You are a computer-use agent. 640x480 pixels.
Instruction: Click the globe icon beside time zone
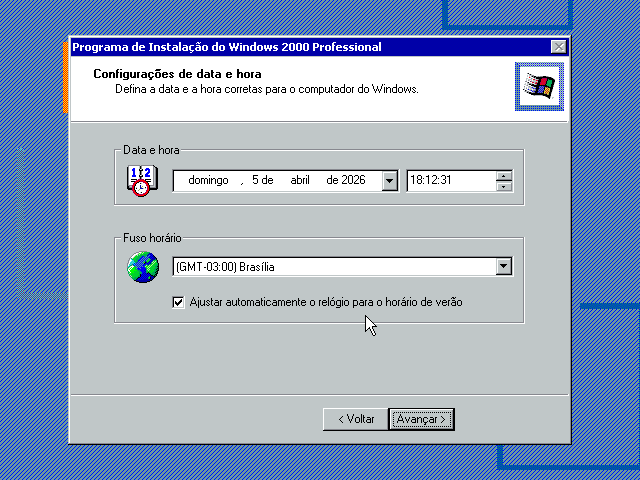coord(143,267)
